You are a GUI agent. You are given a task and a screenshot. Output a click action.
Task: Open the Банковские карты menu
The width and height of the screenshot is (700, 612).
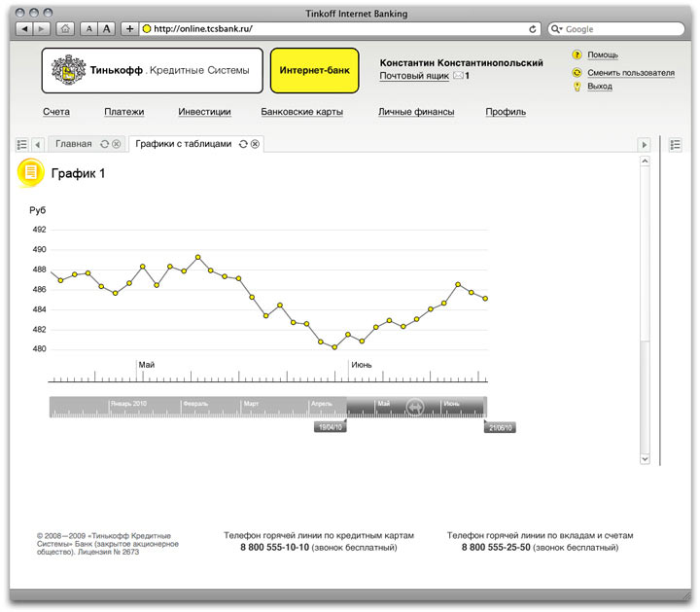(x=301, y=112)
